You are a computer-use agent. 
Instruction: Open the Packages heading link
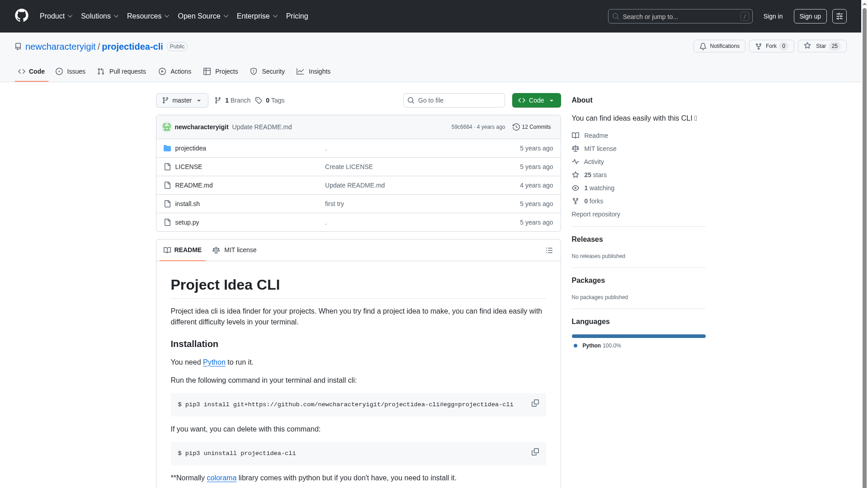(x=588, y=281)
